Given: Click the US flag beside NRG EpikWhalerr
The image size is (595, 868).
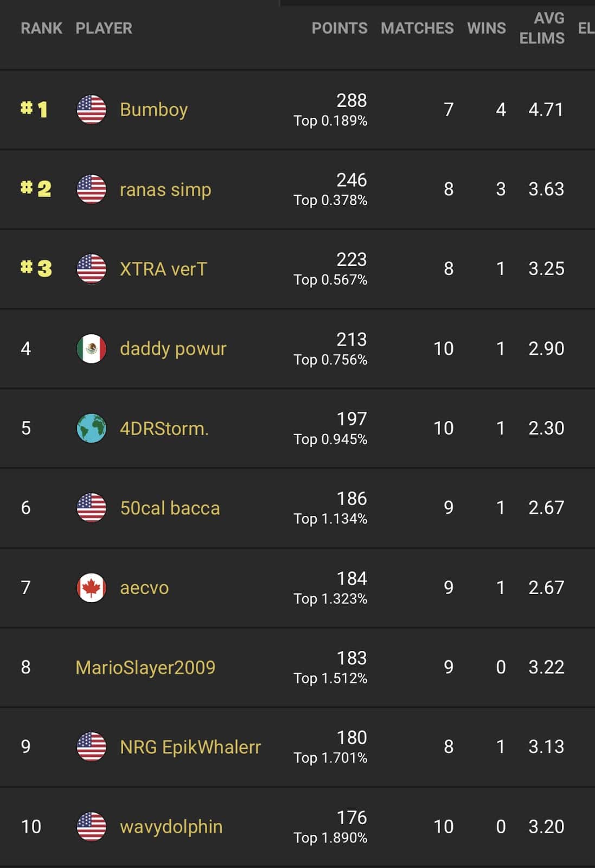Looking at the screenshot, I should (x=91, y=746).
